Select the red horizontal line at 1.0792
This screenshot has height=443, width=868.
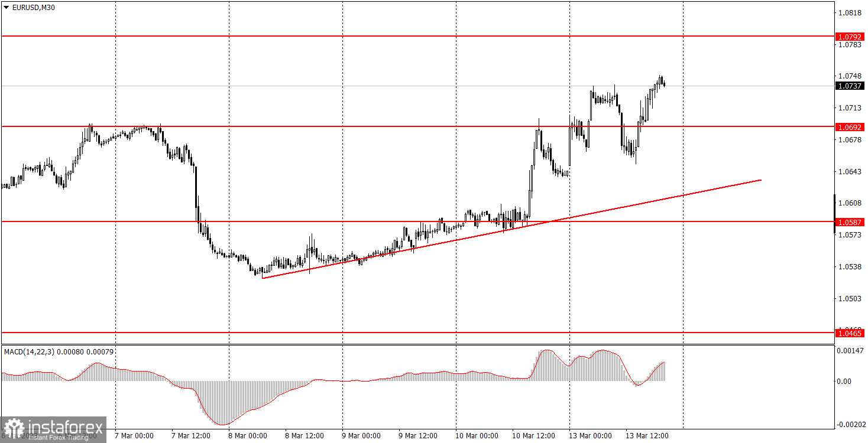417,36
